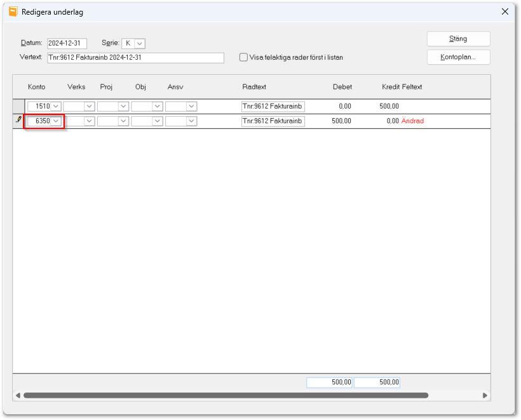Click the Datum input field
This screenshot has width=521, height=420.
coord(67,43)
